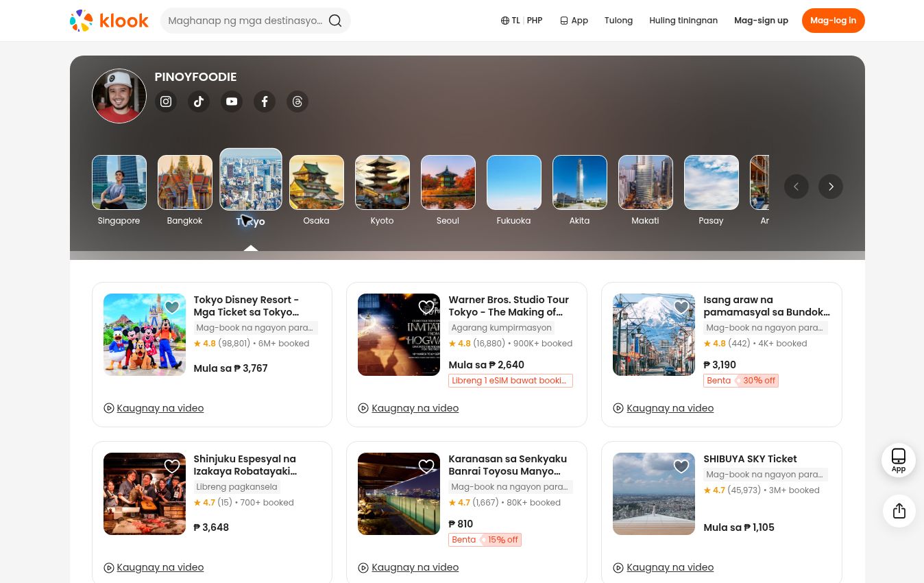This screenshot has height=583, width=924.
Task: Favorite Shinjuku Izakaya Robatayaki heart
Action: click(x=172, y=466)
